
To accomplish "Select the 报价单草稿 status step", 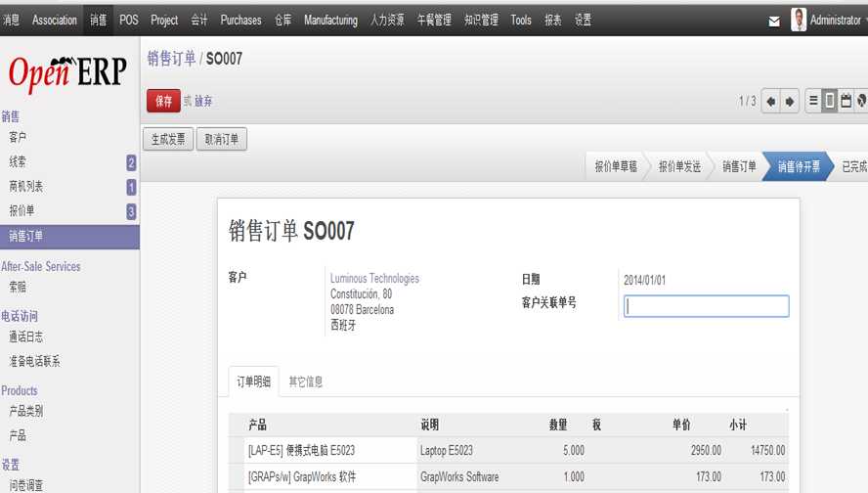I will point(616,166).
